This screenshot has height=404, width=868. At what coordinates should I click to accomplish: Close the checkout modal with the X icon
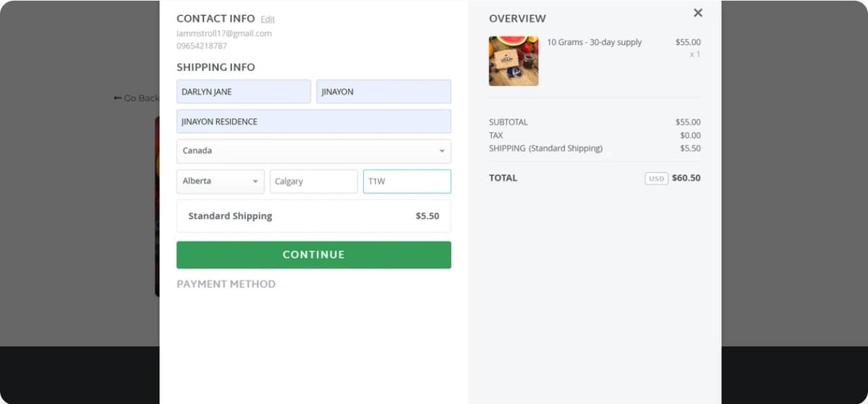point(697,13)
